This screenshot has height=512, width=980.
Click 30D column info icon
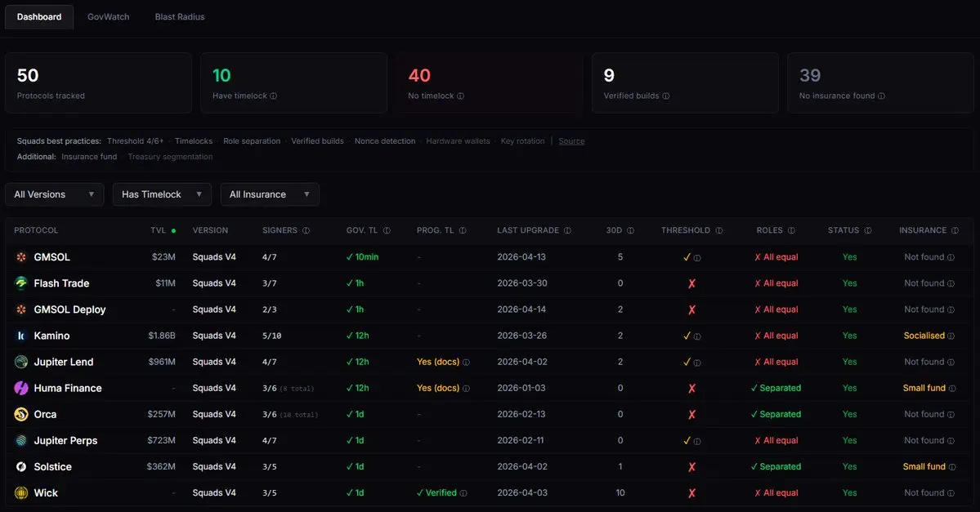click(631, 230)
